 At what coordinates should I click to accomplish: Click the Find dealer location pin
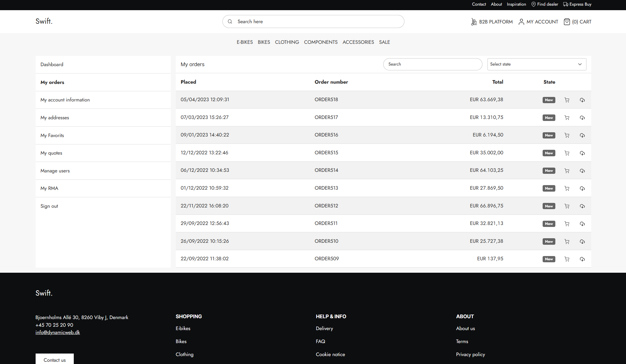point(534,4)
